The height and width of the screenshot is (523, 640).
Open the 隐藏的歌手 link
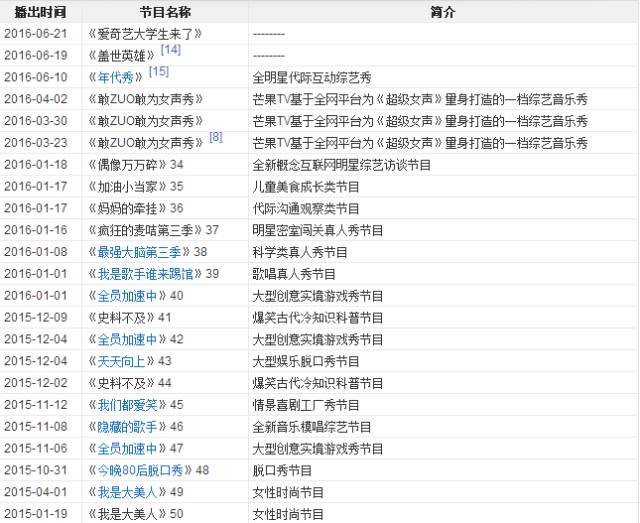127,427
